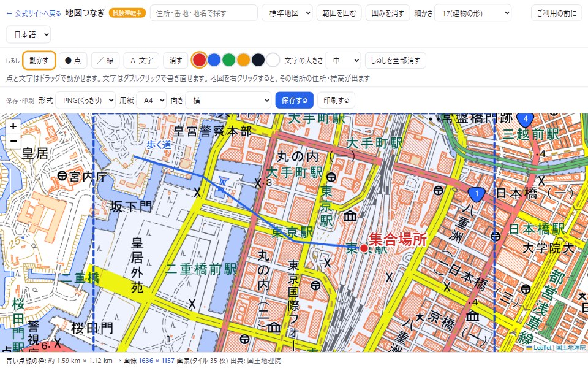Image resolution: width=588 pixels, height=368 pixels.
Task: Open the 国土地理院 attribution link on map
Action: (x=571, y=348)
